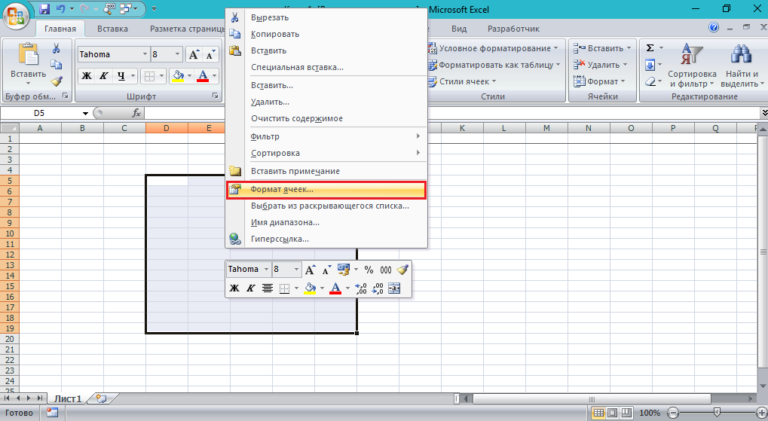Open print preview from quick access toolbar
768x421 pixels.
(x=109, y=9)
